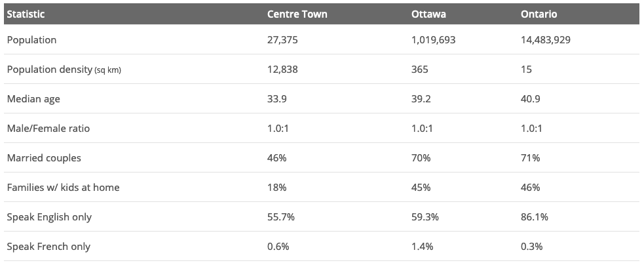Select Centre Town median age 33.9

276,99
